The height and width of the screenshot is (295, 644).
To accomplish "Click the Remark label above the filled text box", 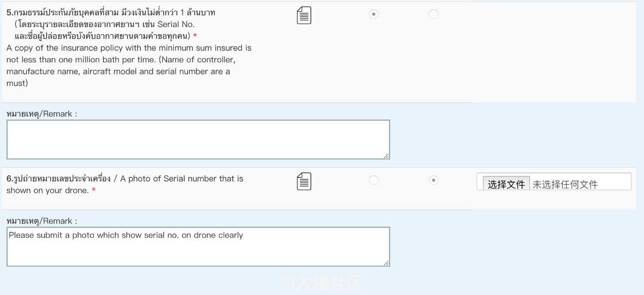I will [42, 221].
